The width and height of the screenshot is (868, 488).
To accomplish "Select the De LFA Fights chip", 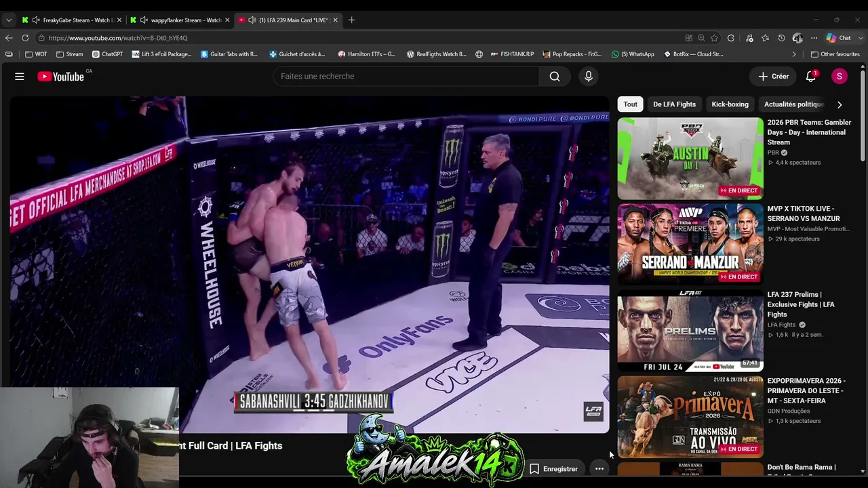I will click(675, 104).
